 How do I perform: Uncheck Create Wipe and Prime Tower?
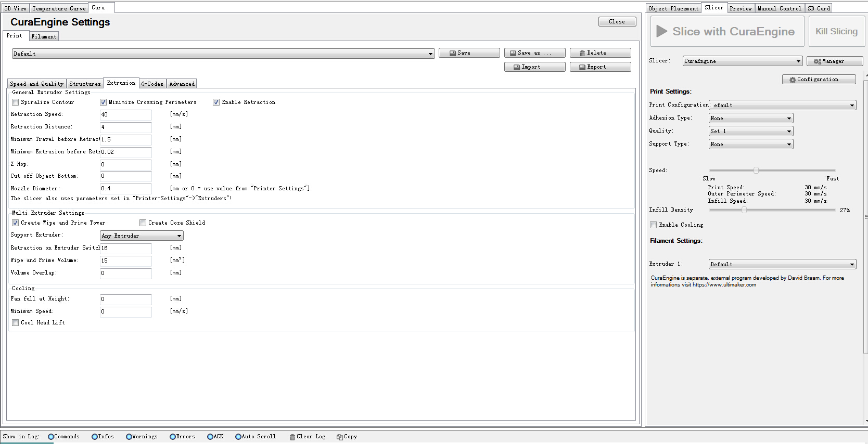click(x=16, y=223)
